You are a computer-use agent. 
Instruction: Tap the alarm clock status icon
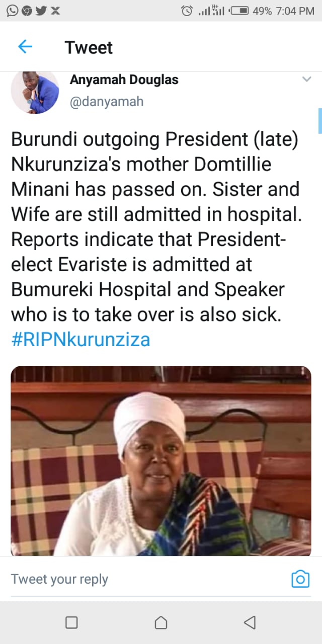tap(187, 11)
